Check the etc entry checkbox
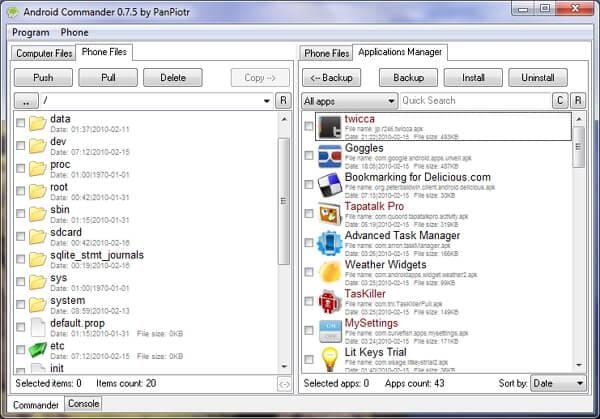The width and height of the screenshot is (600, 419). click(21, 350)
